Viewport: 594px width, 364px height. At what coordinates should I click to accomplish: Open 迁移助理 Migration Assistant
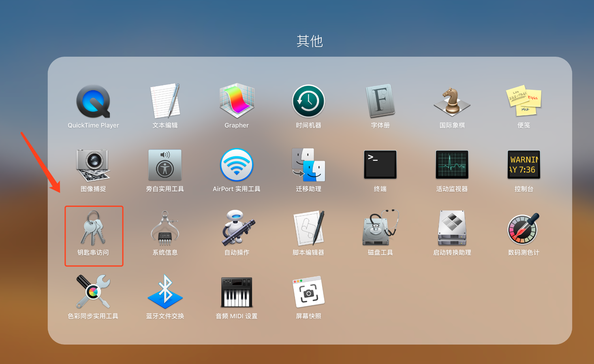[308, 165]
